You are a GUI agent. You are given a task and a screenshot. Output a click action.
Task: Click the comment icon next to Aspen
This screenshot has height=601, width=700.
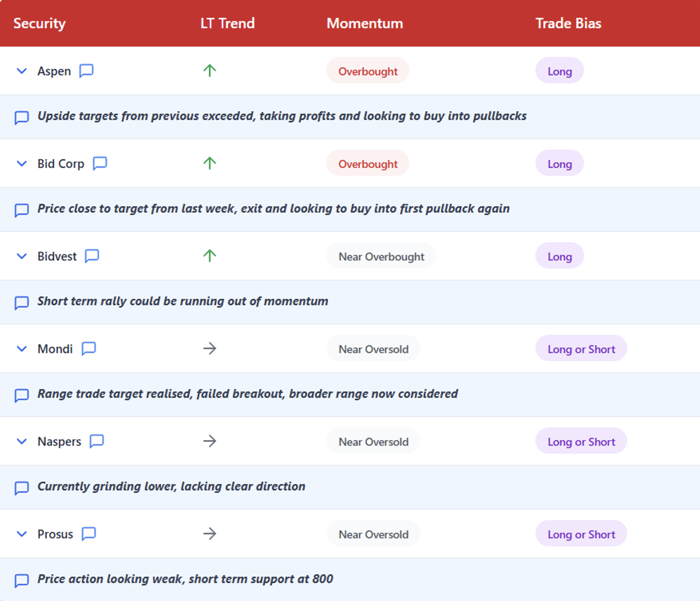pyautogui.click(x=86, y=71)
